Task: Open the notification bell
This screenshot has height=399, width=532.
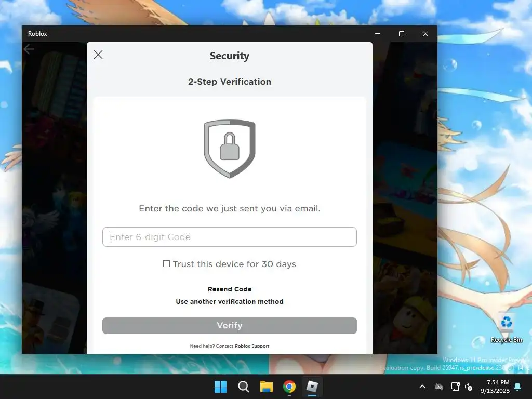Action: (518, 387)
